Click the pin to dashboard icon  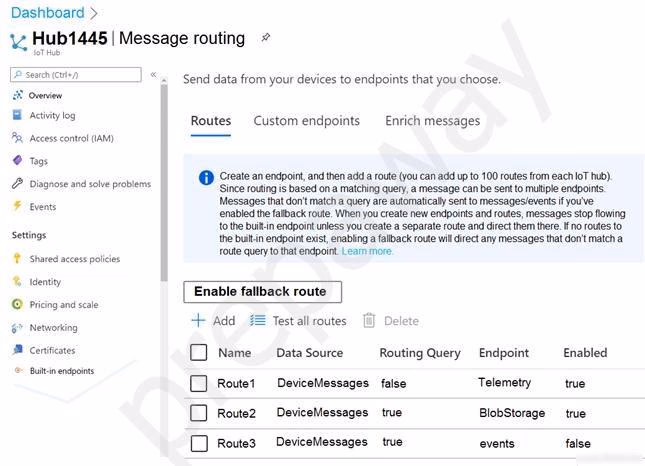(266, 38)
